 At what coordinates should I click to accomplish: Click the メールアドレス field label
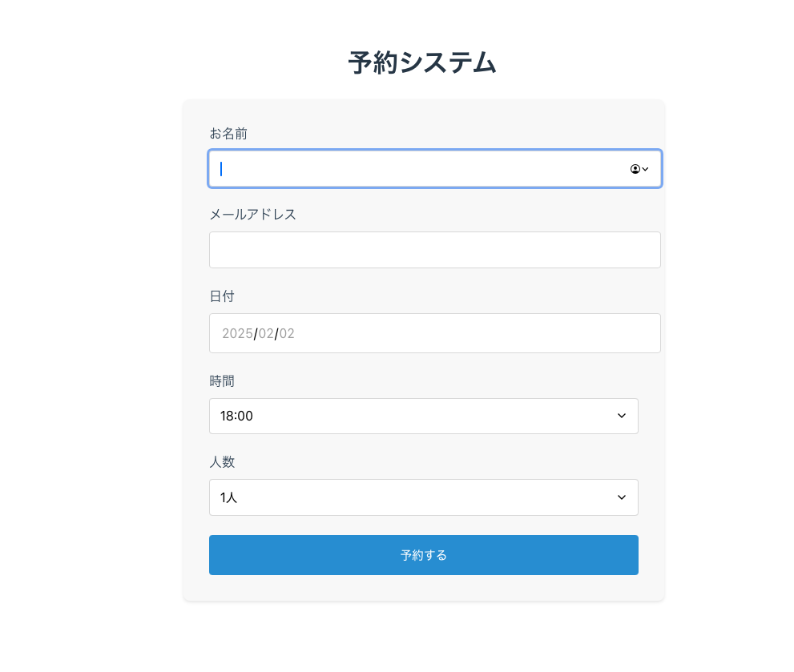[252, 214]
